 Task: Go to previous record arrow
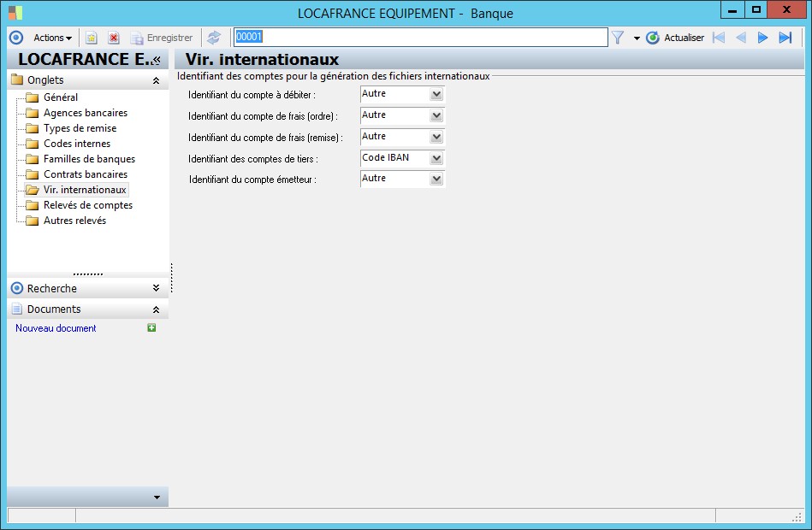741,38
